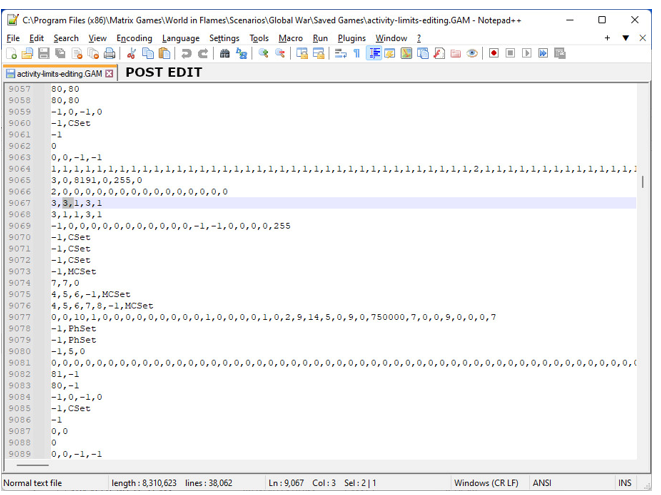Image resolution: width=661 pixels, height=495 pixels.
Task: Open the document list dropdown triangle in menu bar
Action: click(626, 38)
